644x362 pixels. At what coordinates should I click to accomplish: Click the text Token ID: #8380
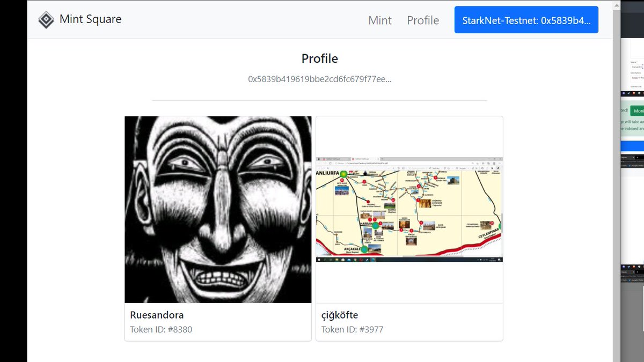pyautogui.click(x=161, y=329)
